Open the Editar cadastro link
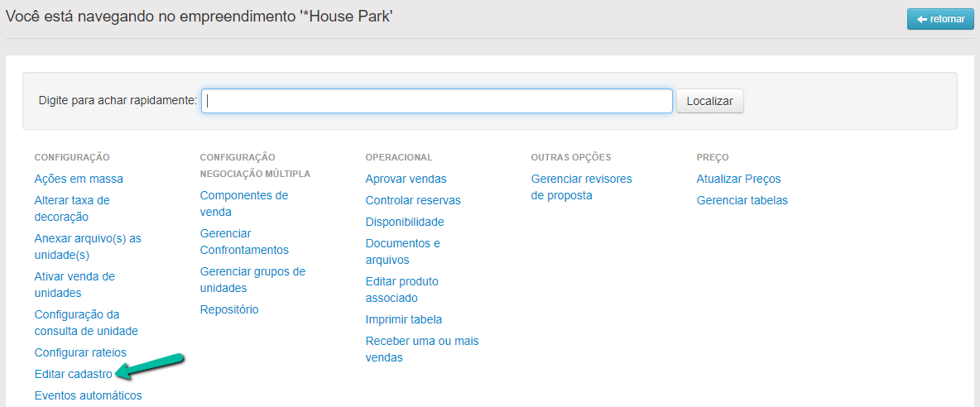 [73, 374]
